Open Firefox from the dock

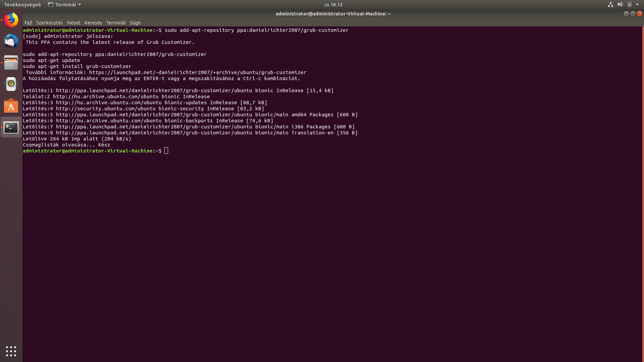(x=11, y=20)
